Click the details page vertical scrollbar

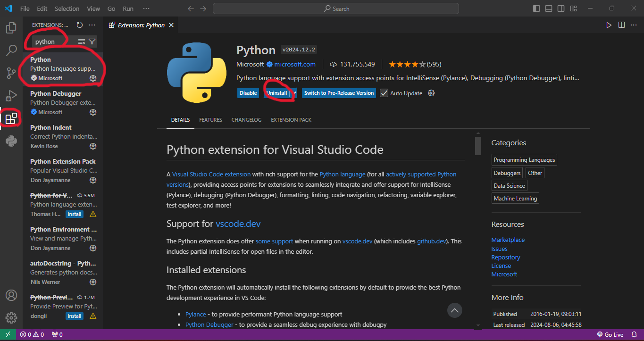tap(478, 145)
